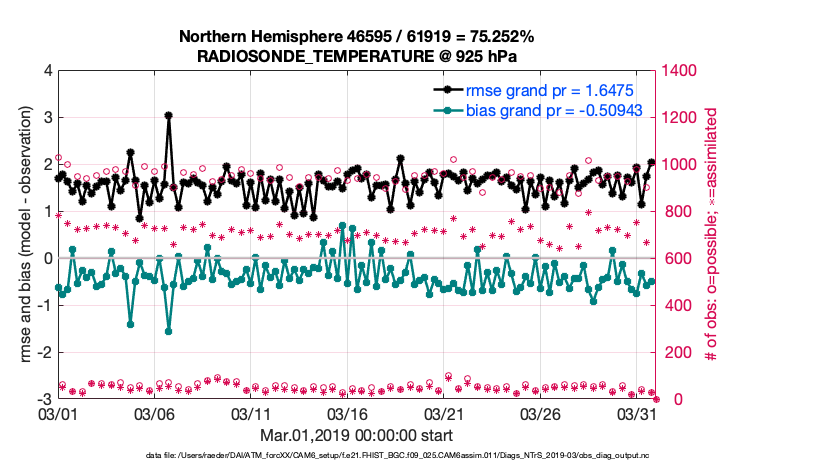Click the -3 tick on left axis
This screenshot has height=470, width=830.
[46, 399]
